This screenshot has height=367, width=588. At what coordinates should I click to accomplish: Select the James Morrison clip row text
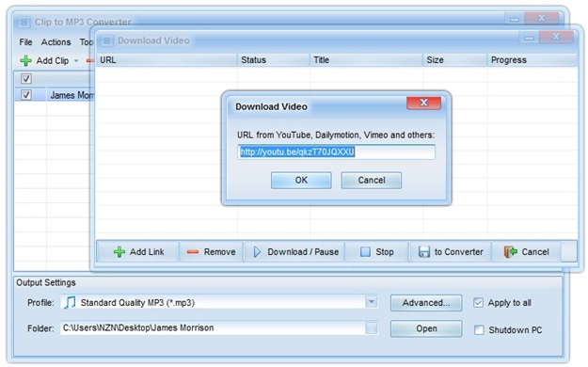(72, 95)
